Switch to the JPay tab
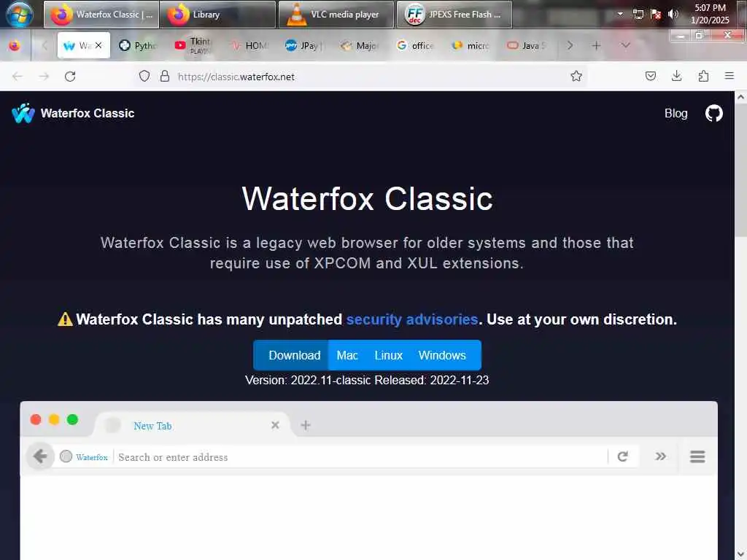Viewport: 747px width, 560px height. click(304, 45)
